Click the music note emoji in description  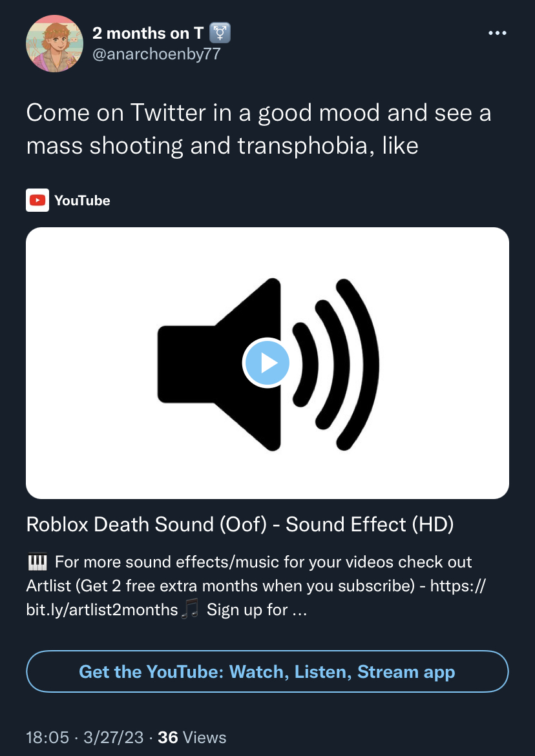[x=189, y=610]
